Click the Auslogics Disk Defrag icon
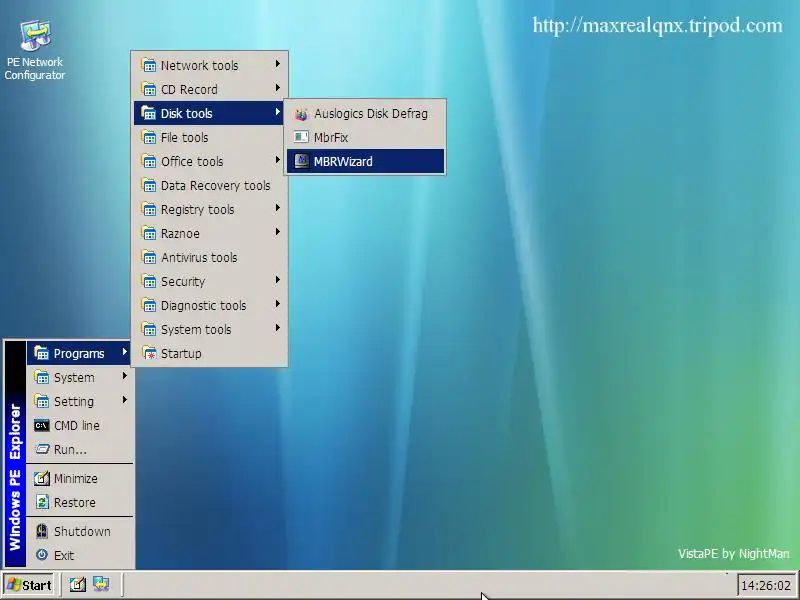The height and width of the screenshot is (600, 800). coord(301,114)
